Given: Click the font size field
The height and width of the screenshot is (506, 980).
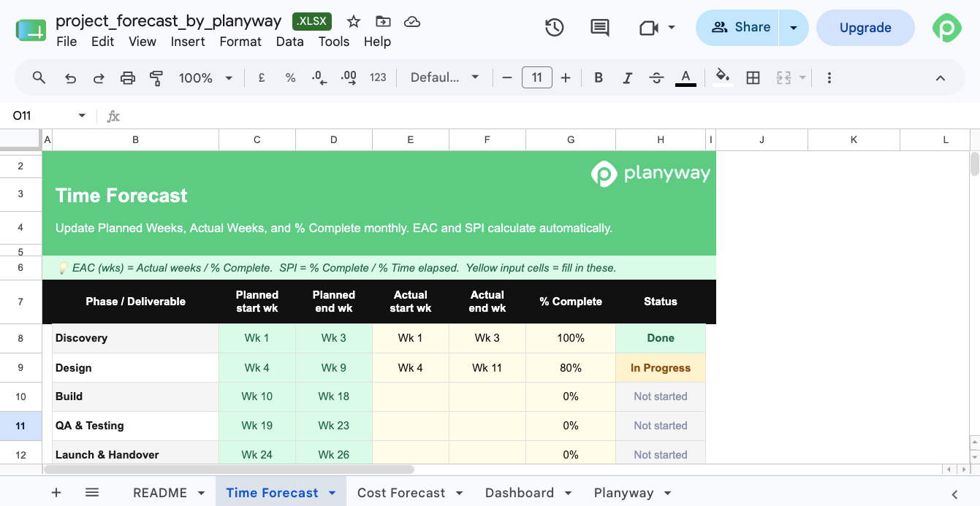Looking at the screenshot, I should [536, 77].
